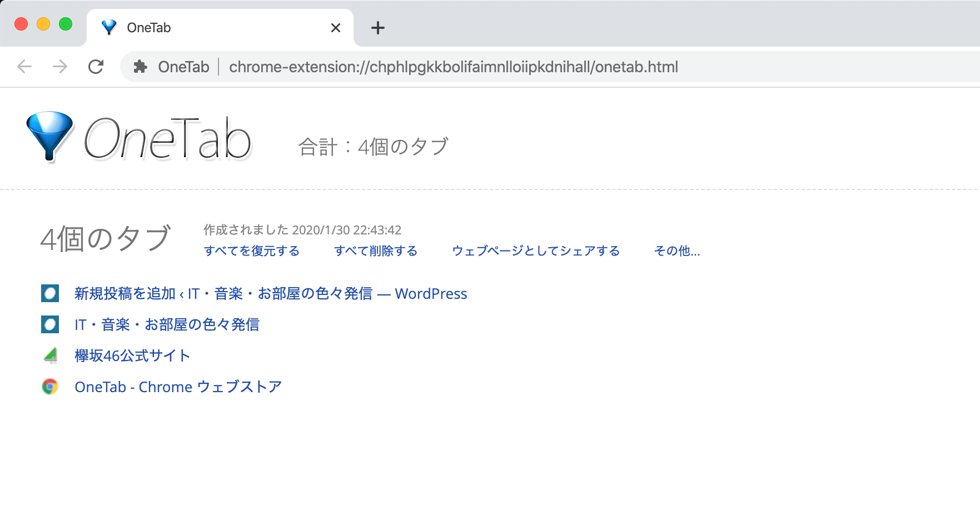
Task: Click the OneTab funnel logo
Action: click(50, 137)
